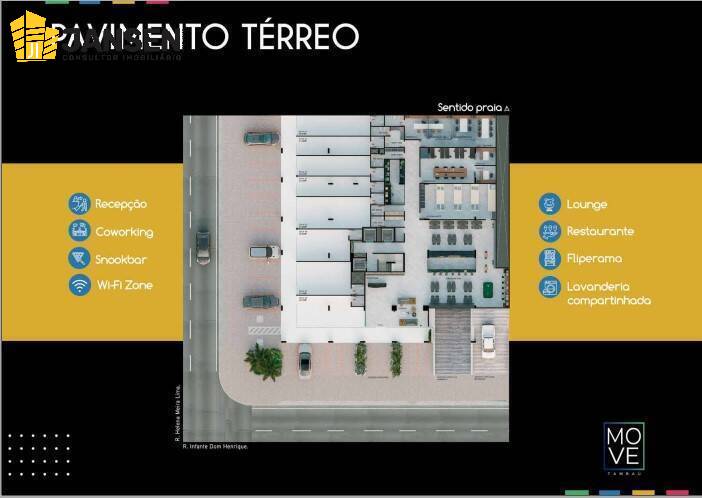Click the 'Wi-Fi Zone' label
Image resolution: width=702 pixels, height=498 pixels.
click(125, 285)
